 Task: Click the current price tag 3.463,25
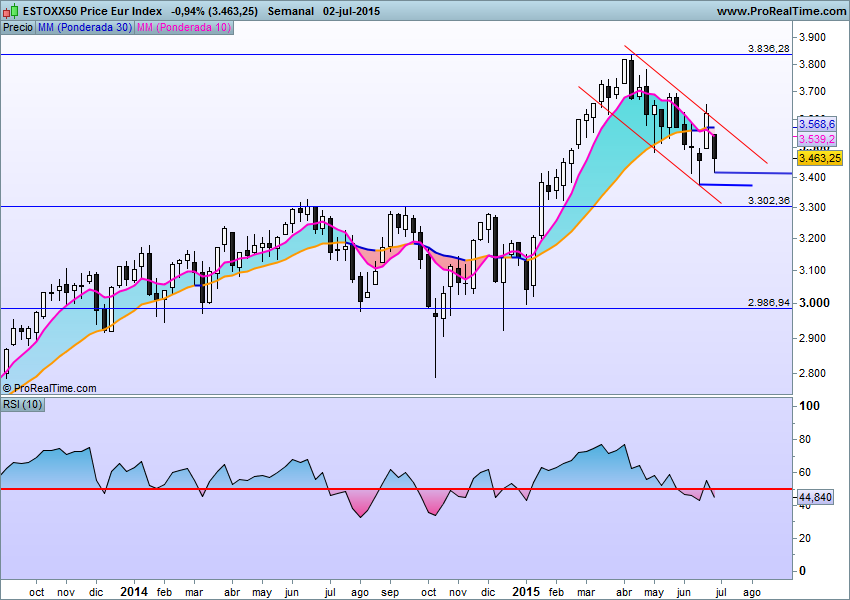[x=820, y=158]
